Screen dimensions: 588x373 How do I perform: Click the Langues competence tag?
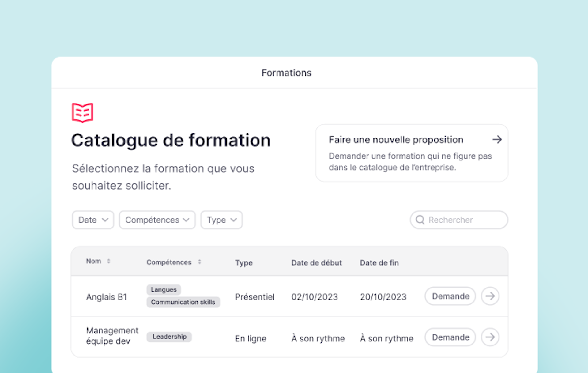point(164,290)
